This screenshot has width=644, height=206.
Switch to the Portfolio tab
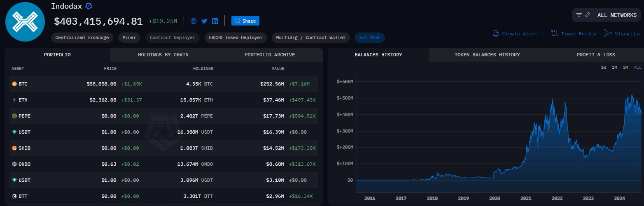57,55
